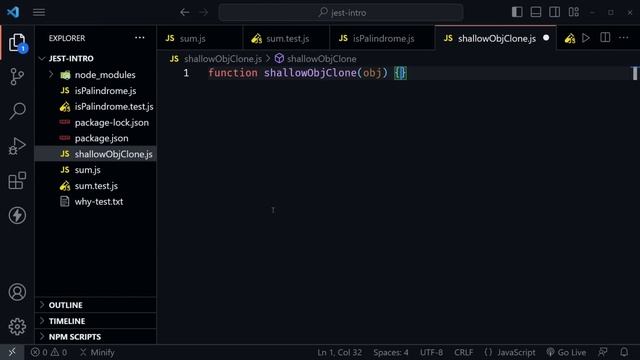Open the hamburger application menu
The width and height of the screenshot is (640, 360).
click(39, 12)
